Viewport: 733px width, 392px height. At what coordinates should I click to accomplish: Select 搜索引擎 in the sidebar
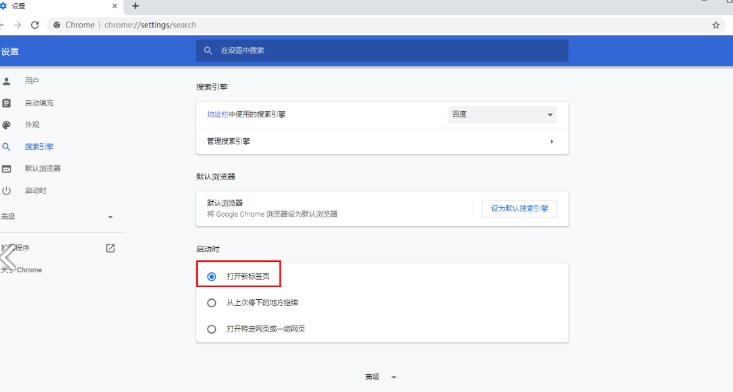39,147
